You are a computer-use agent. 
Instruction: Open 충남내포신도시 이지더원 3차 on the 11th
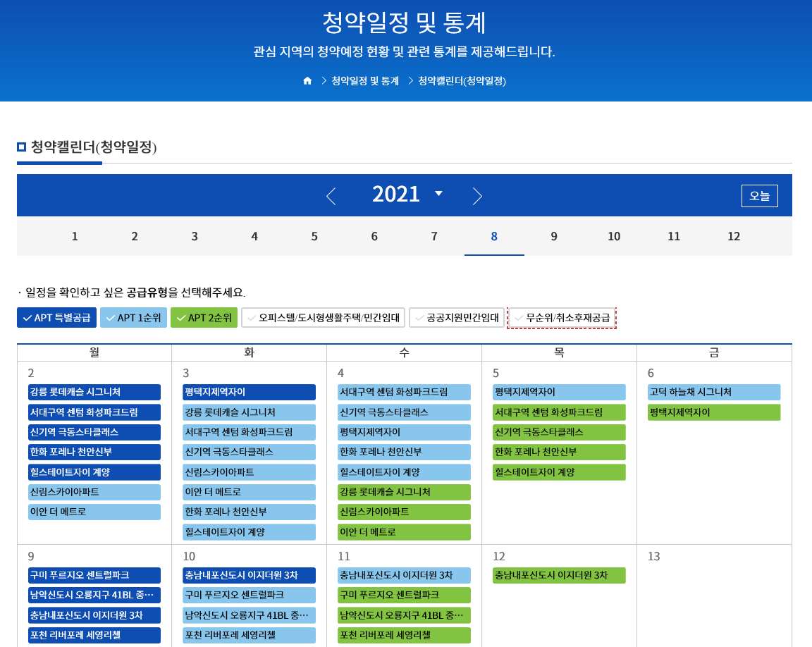click(404, 576)
